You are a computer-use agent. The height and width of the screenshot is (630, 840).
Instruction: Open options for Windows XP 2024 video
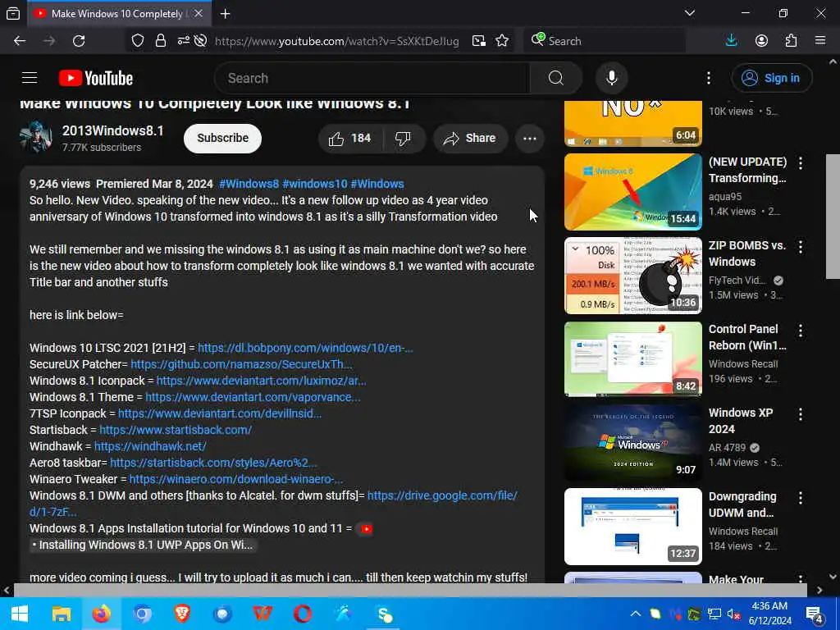[x=801, y=413]
